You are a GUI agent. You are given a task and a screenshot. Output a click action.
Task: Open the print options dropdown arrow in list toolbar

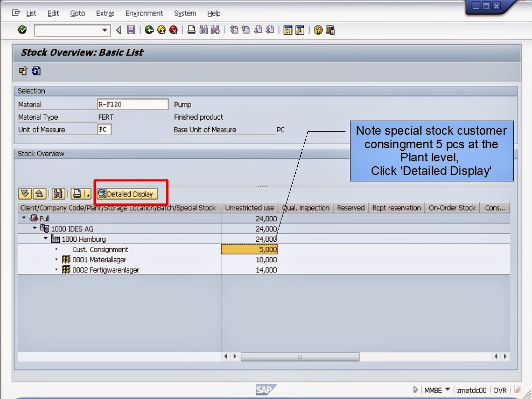point(87,194)
